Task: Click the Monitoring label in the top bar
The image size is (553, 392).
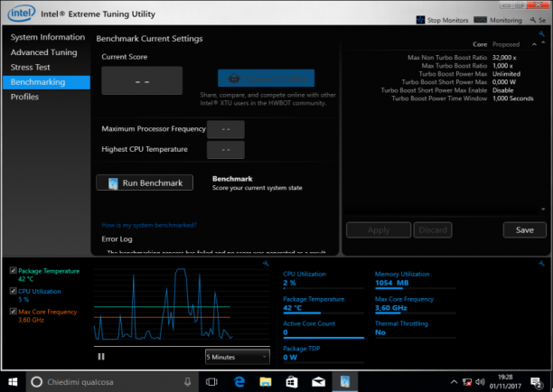Action: pos(505,20)
